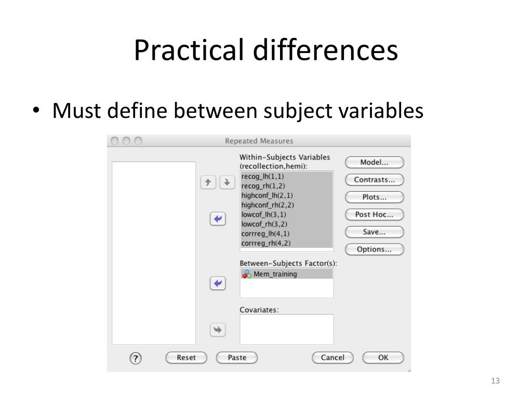Click the Between-Subjects Factor transfer arrow
532x399 pixels.
(218, 283)
